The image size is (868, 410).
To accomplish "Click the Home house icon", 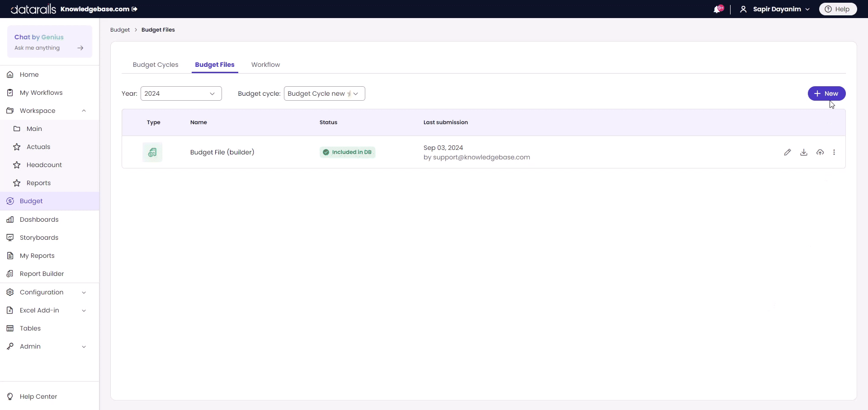I will coord(10,75).
